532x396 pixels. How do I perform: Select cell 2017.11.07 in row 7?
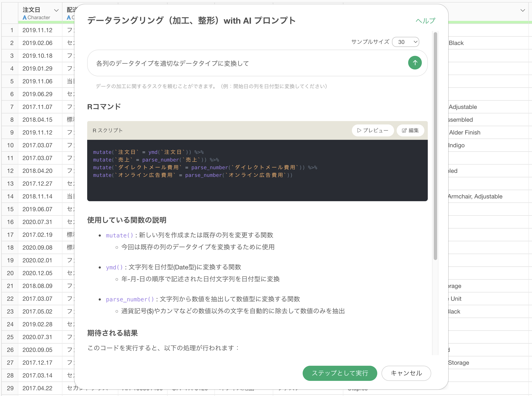coord(40,107)
